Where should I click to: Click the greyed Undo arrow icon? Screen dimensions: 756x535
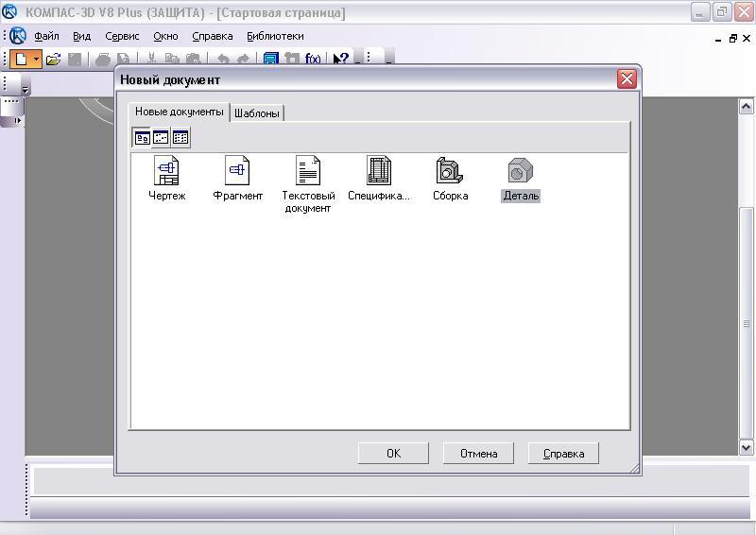coord(223,60)
